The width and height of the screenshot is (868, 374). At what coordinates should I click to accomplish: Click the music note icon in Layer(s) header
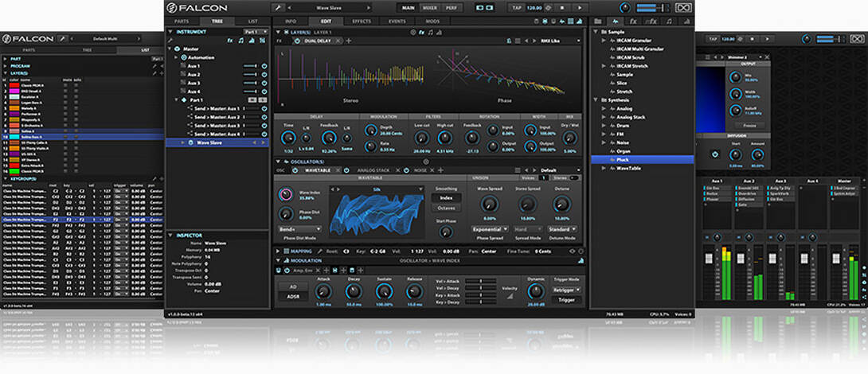coord(430,32)
